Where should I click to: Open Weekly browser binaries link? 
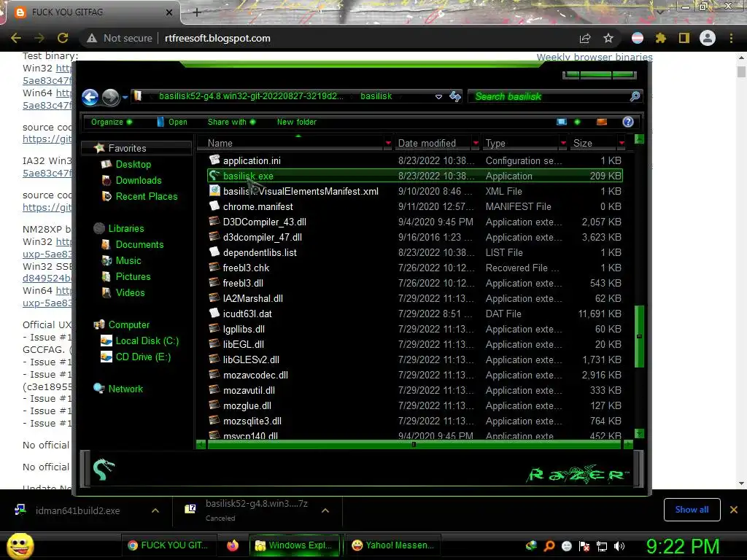tap(595, 57)
